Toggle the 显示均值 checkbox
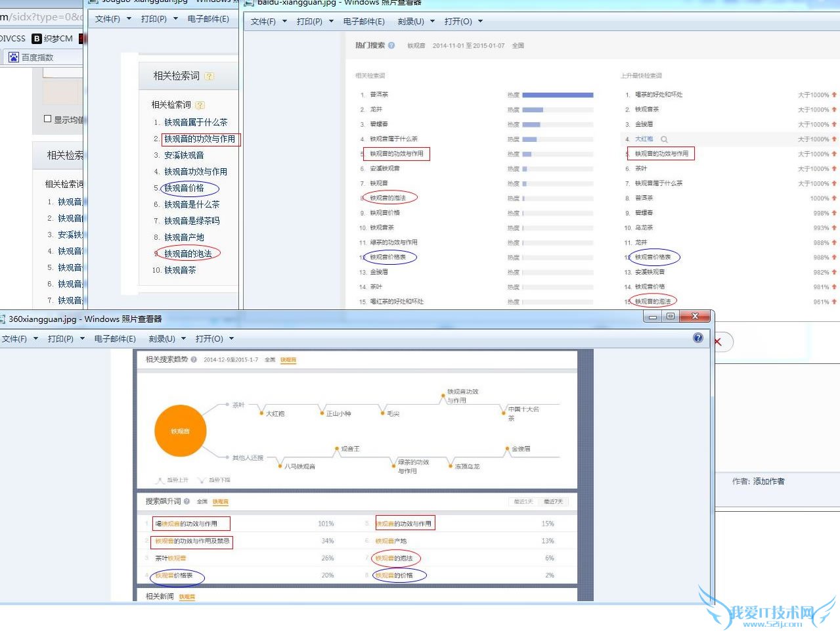 tap(47, 119)
